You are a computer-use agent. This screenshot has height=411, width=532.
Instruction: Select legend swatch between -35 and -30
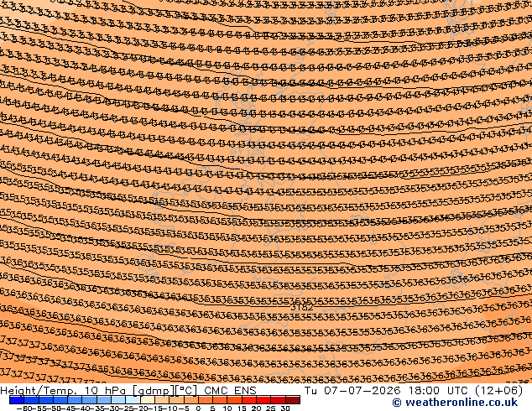[104, 400]
